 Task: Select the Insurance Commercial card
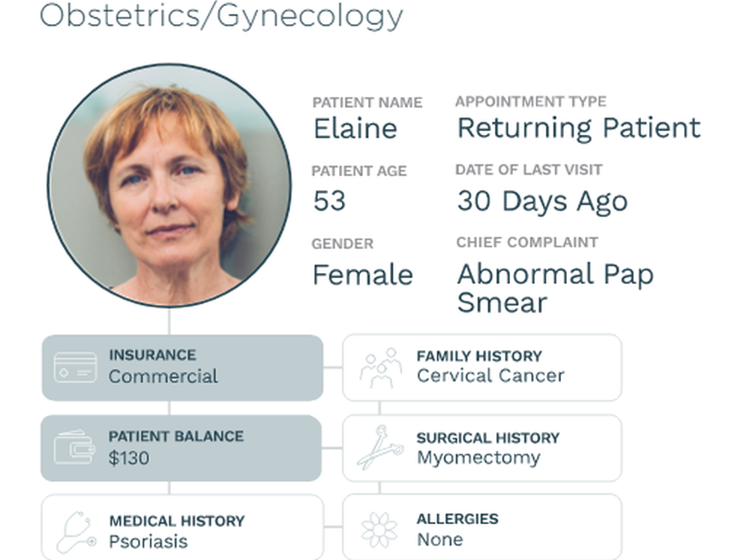[x=182, y=368]
